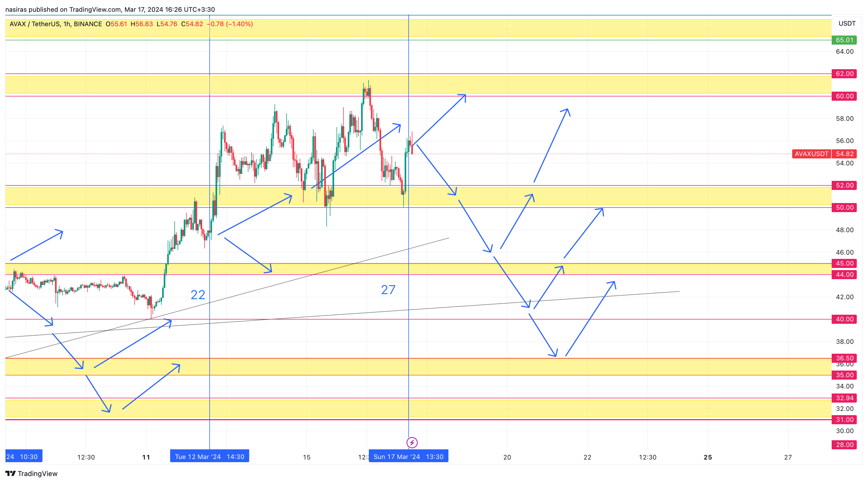
Task: Select the 65.01 green price label
Action: (x=844, y=40)
